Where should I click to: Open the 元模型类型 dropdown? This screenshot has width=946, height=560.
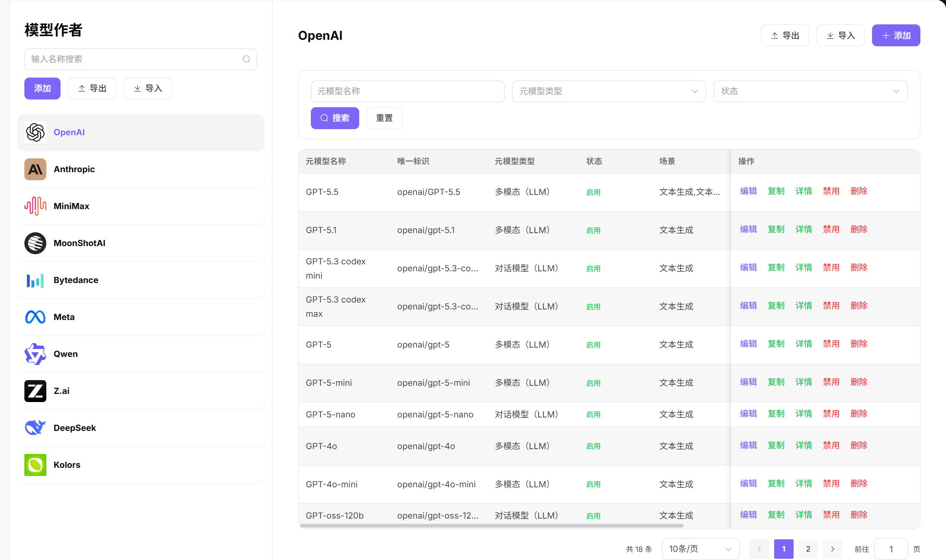click(609, 91)
